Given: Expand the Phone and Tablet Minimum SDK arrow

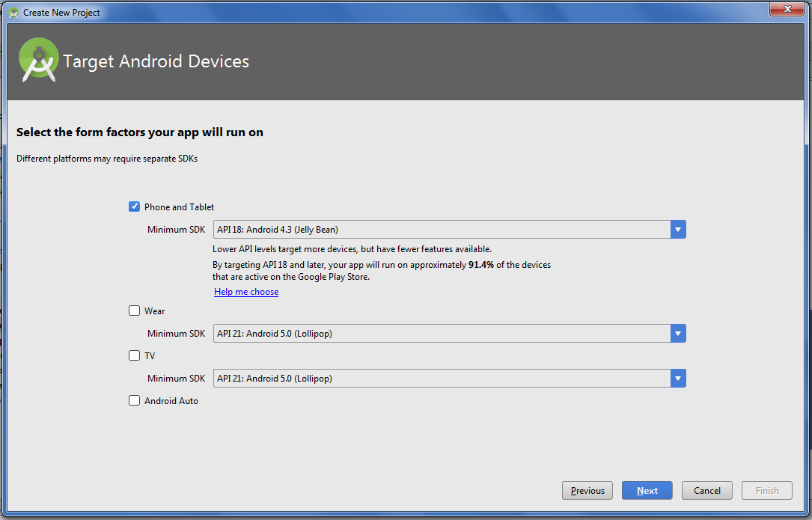Looking at the screenshot, I should point(678,230).
